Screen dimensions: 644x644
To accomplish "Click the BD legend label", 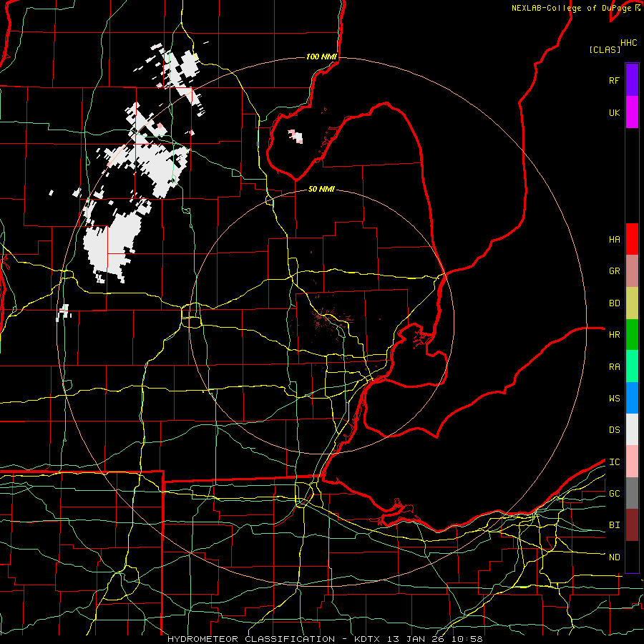I will coord(615,303).
